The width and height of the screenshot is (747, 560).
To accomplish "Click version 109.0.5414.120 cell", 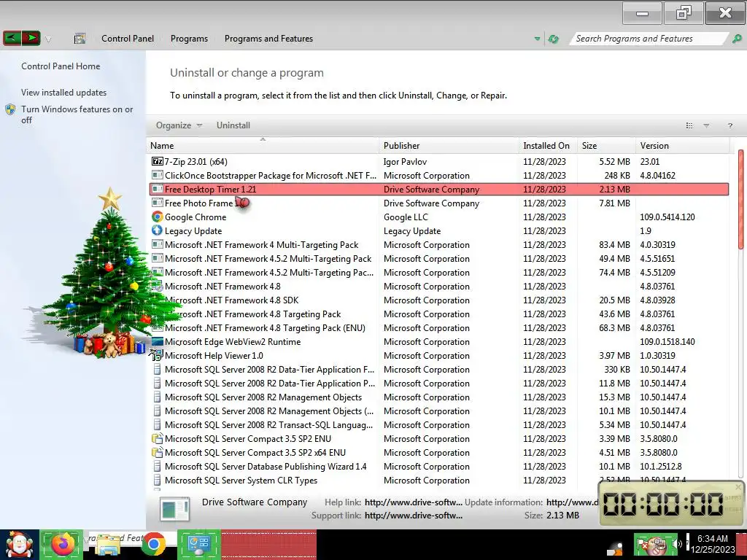I will [667, 217].
